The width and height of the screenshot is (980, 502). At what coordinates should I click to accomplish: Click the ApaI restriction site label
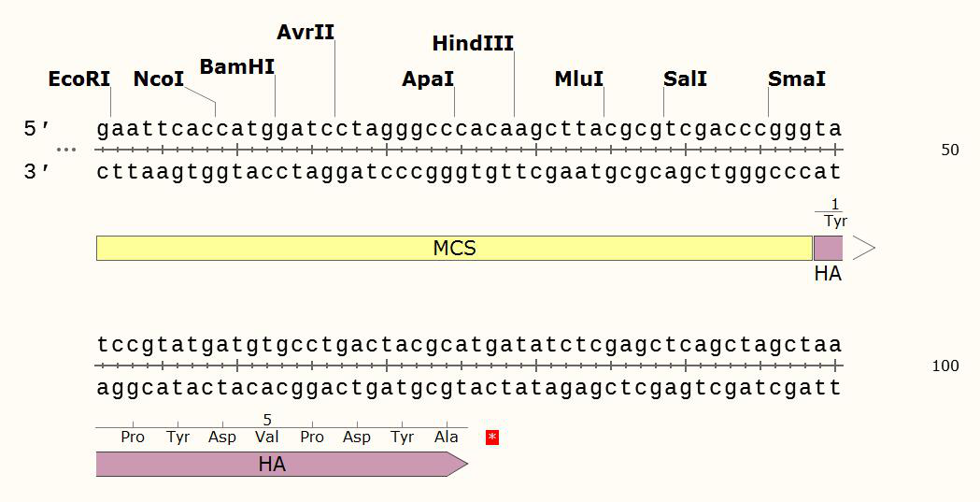click(428, 79)
